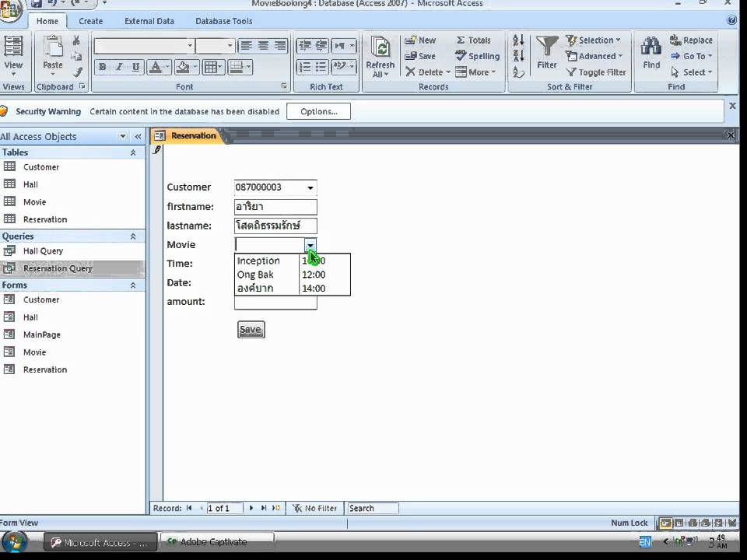The width and height of the screenshot is (747, 560).
Task: Center align text in Font group
Action: (x=263, y=46)
